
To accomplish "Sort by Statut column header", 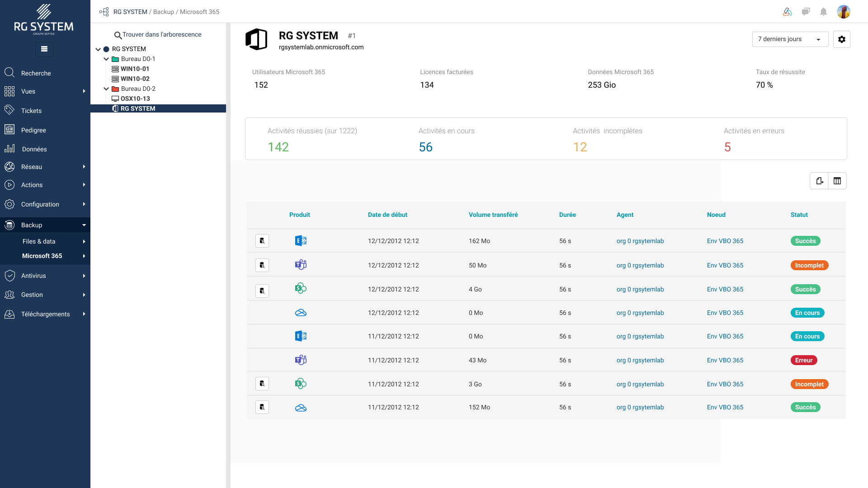I will (799, 215).
